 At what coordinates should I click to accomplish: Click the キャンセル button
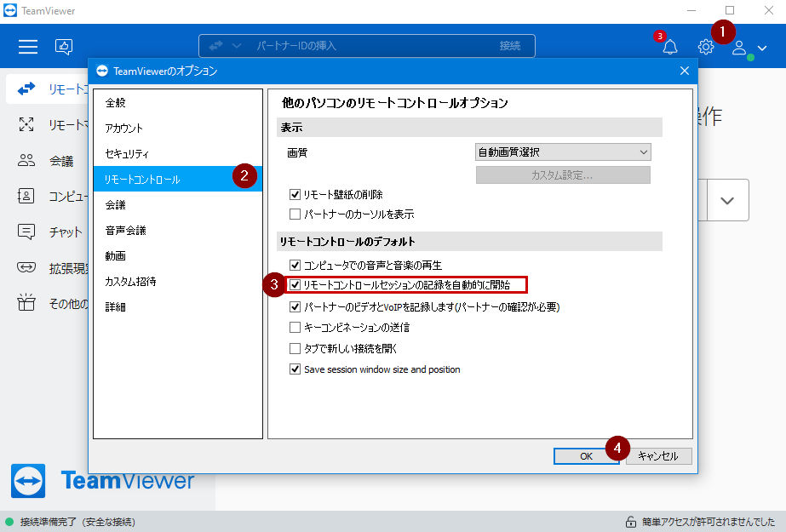click(x=658, y=456)
